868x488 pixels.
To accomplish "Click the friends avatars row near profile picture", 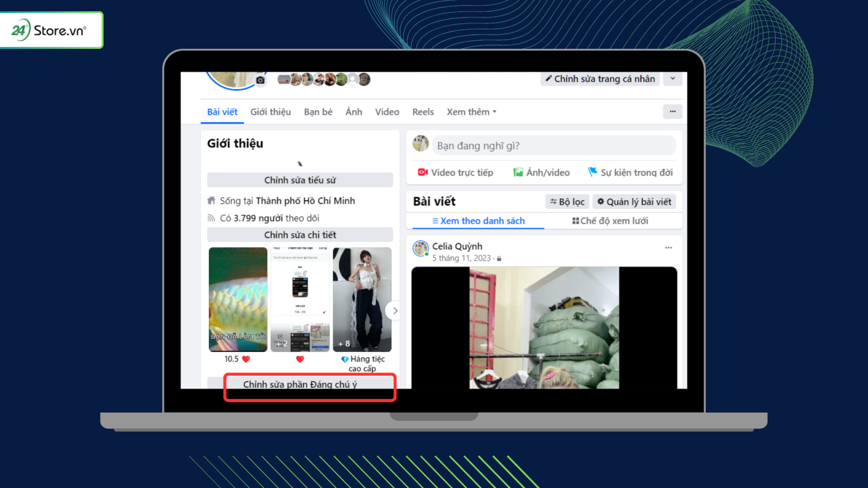I will click(324, 80).
